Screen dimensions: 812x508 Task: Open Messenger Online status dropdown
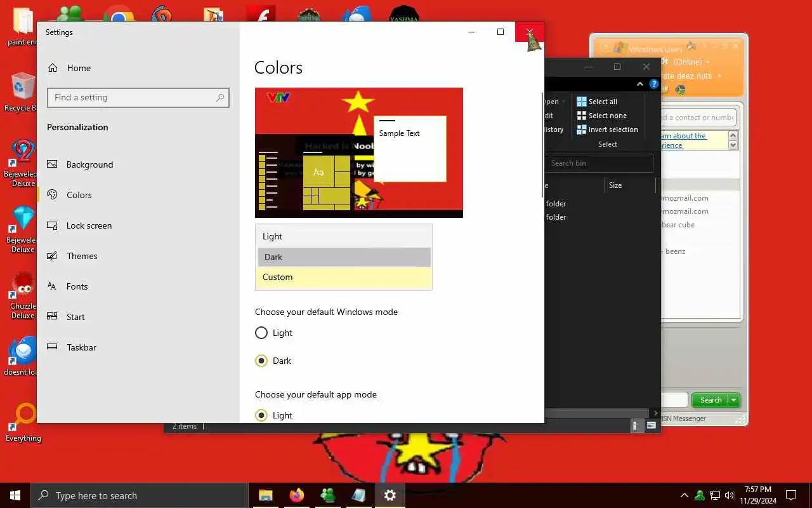707,62
